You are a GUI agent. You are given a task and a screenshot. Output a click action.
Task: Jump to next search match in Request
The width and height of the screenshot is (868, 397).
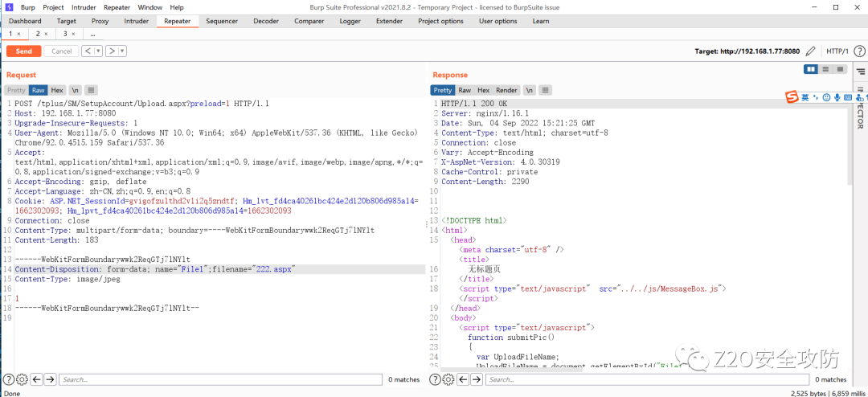tap(50, 379)
